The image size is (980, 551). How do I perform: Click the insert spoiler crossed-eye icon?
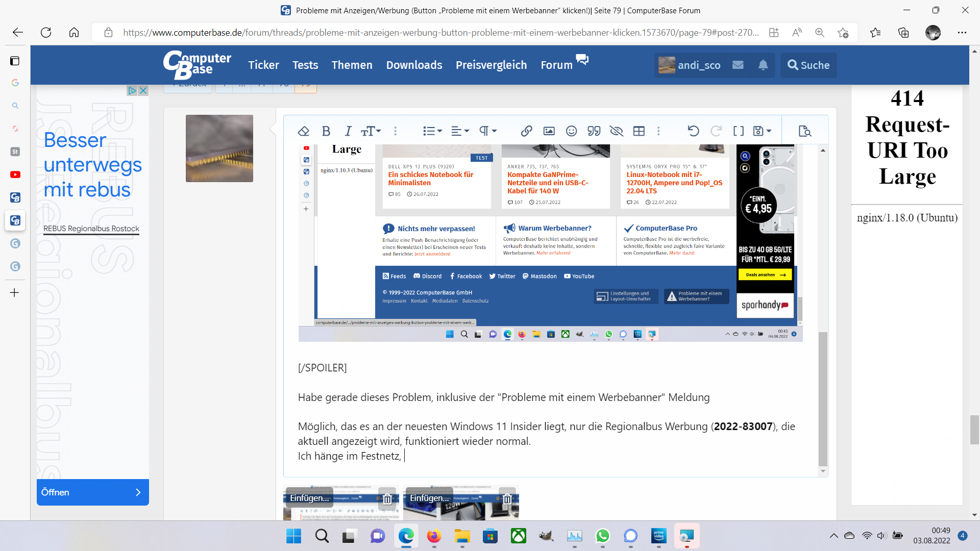point(617,131)
